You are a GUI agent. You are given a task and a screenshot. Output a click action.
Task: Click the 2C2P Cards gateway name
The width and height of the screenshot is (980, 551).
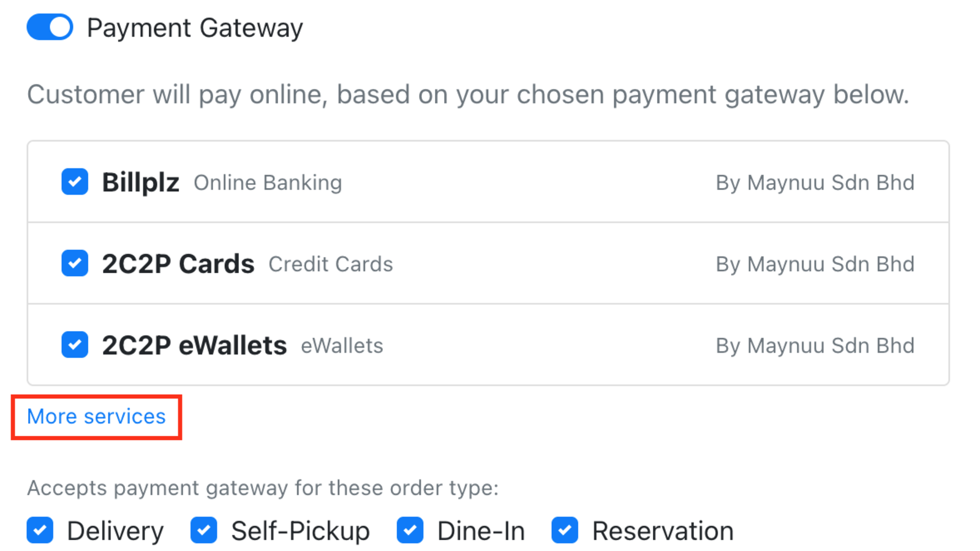click(x=178, y=264)
